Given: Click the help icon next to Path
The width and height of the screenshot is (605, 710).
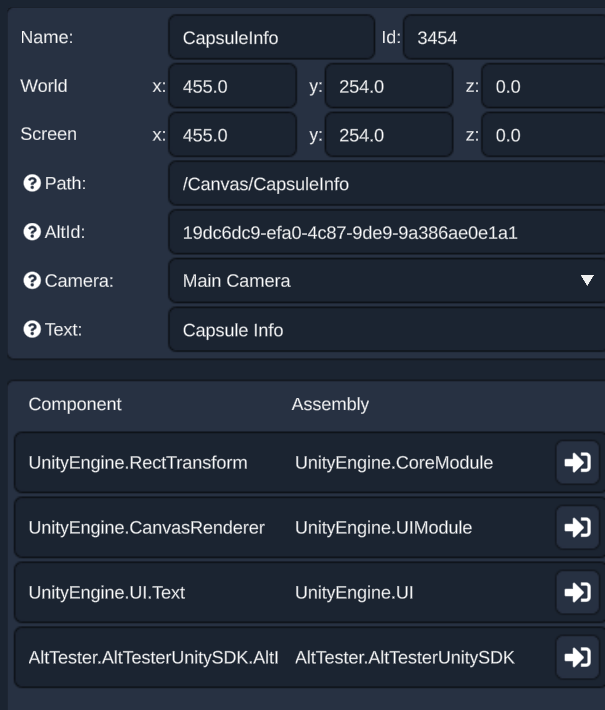Looking at the screenshot, I should point(31,184).
